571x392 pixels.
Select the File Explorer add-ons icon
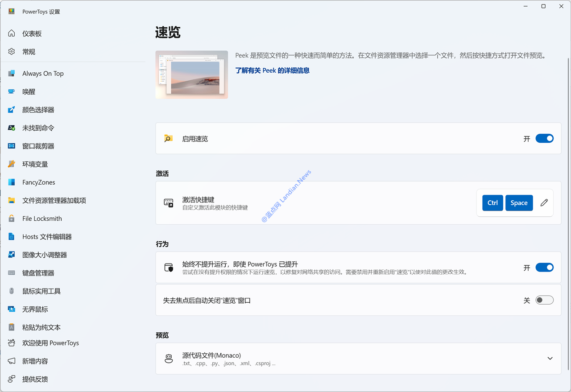point(12,201)
